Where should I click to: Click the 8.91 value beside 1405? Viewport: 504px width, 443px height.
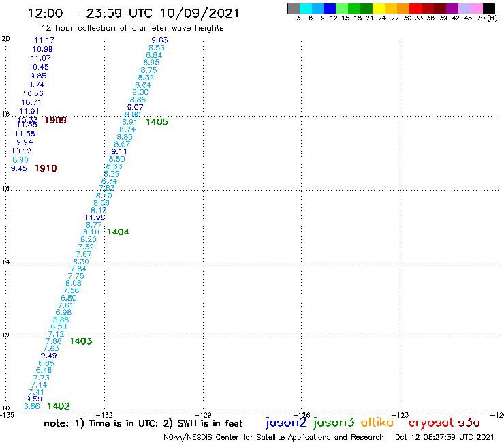coord(130,122)
